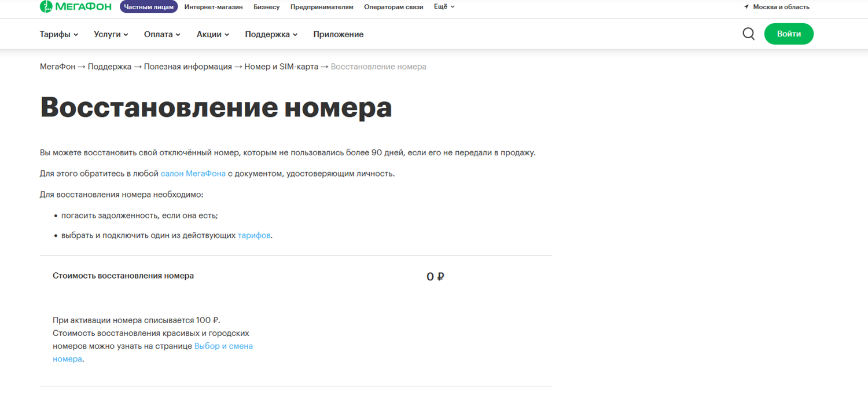Expand the Поддержка dropdown menu
868x395 pixels.
click(271, 34)
